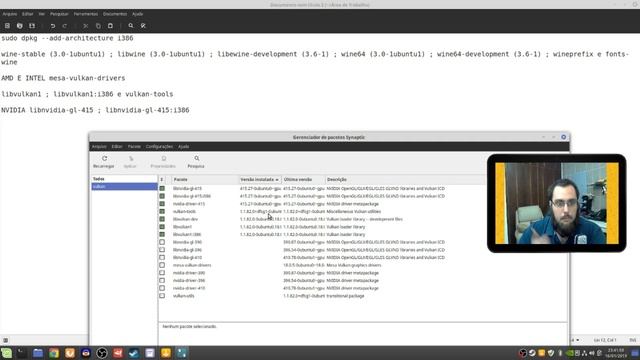Select the libvulkan1 package name
The height and width of the screenshot is (360, 640).
click(x=182, y=227)
